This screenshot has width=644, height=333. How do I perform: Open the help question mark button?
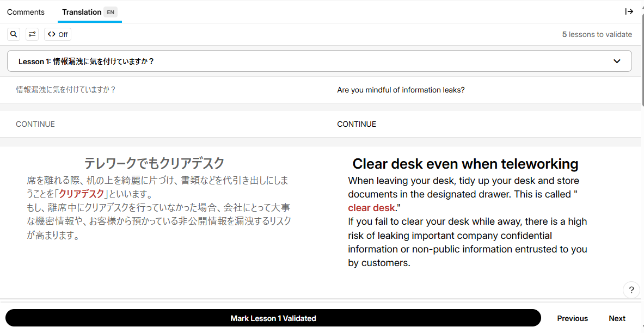631,290
